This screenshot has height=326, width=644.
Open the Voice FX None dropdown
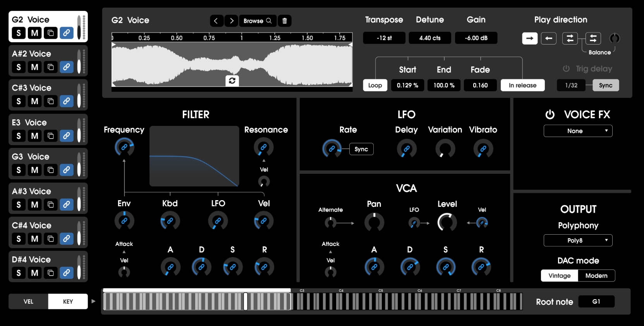[578, 131]
